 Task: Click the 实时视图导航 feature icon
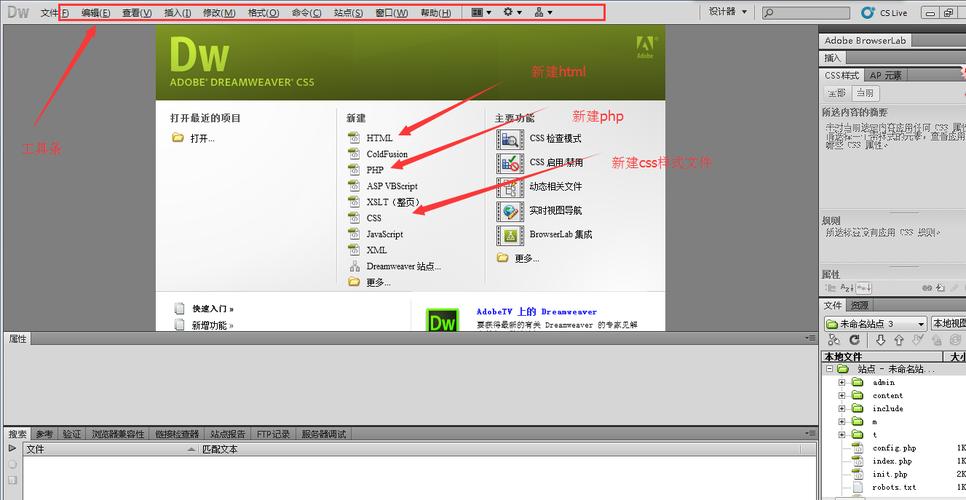(509, 211)
